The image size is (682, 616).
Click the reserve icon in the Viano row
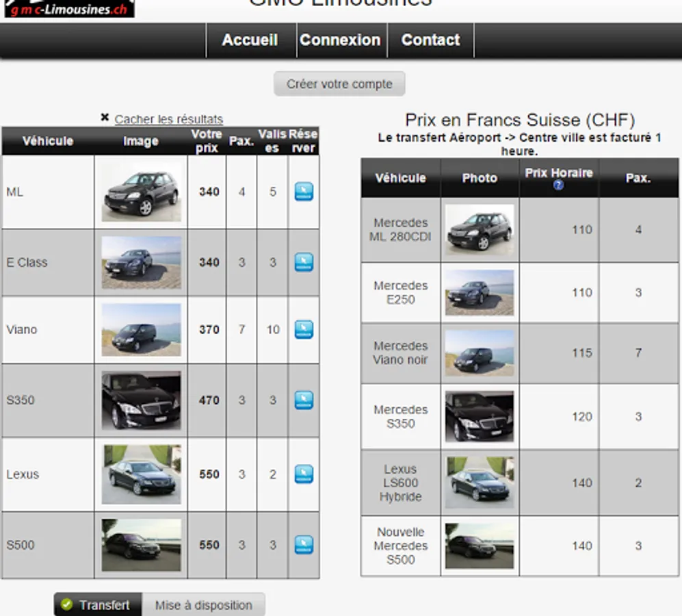coord(304,329)
